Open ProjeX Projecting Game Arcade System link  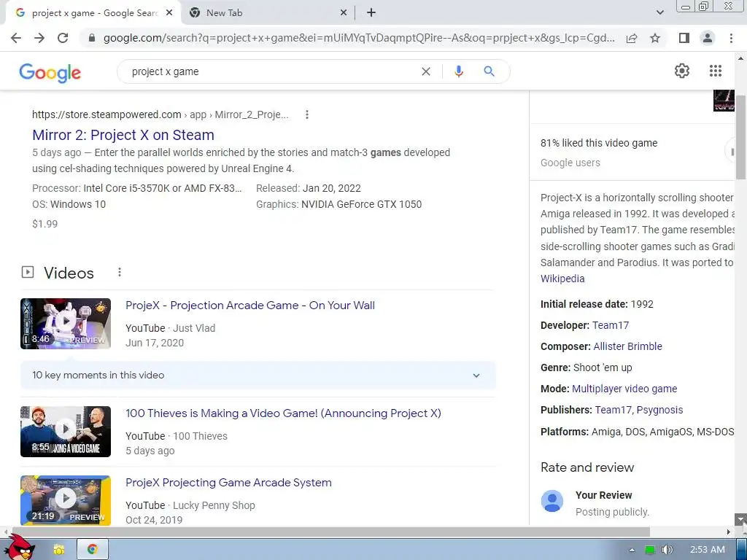point(228,483)
